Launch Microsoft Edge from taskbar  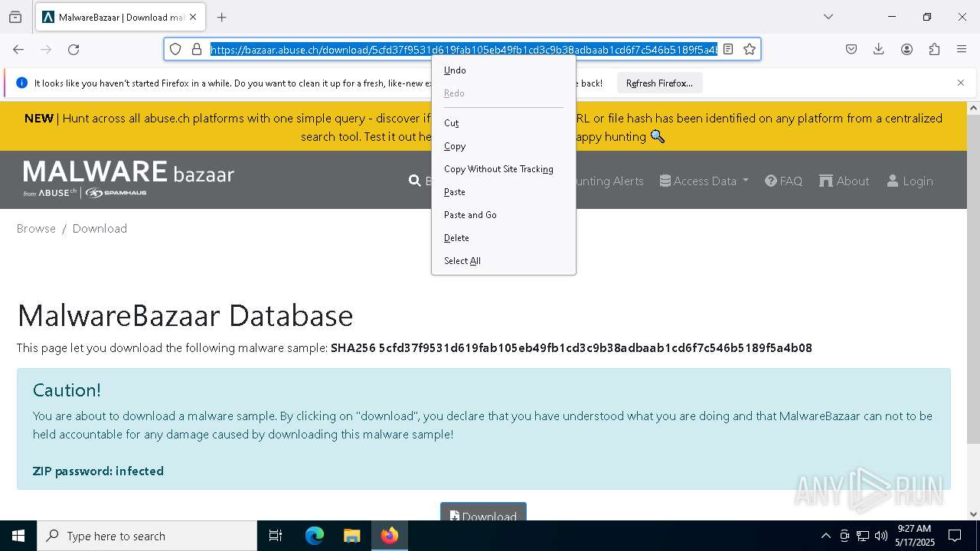tap(315, 536)
